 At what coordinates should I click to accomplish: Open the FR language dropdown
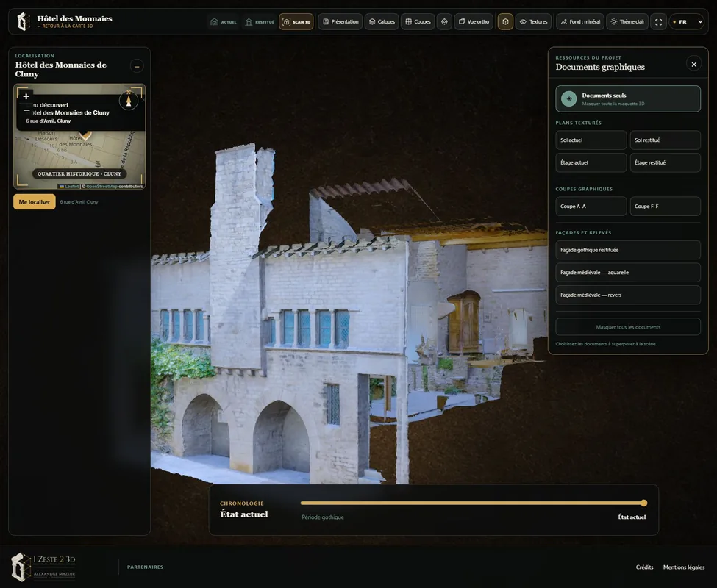point(686,21)
